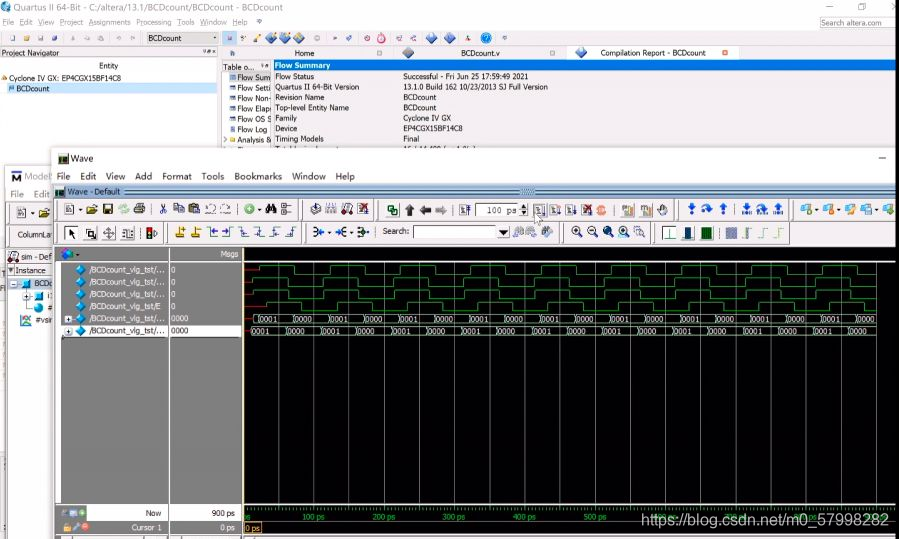Click the Cut scissors icon in Wave toolbar
Viewport: 899px width, 539px height.
click(x=163, y=210)
